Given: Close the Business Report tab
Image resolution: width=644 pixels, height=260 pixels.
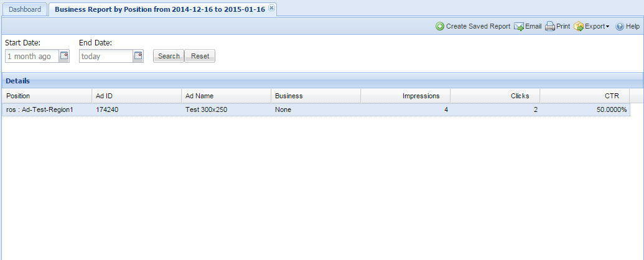Looking at the screenshot, I should [x=271, y=9].
